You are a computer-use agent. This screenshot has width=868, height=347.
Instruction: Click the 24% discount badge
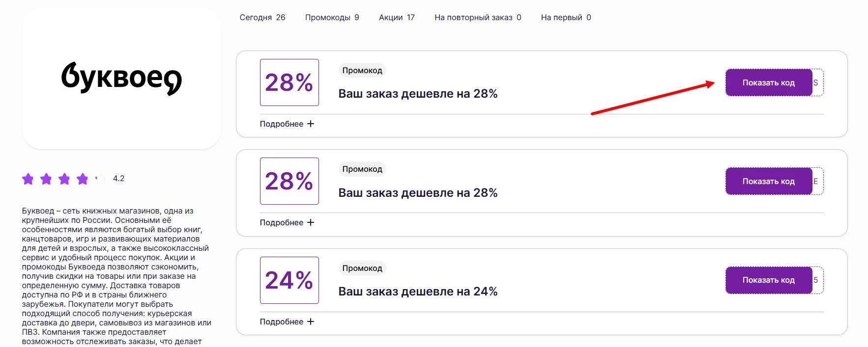[289, 281]
